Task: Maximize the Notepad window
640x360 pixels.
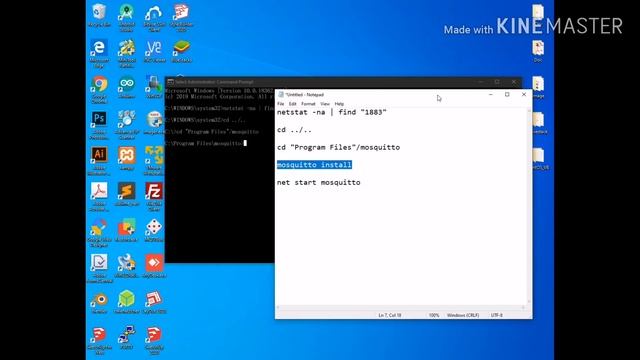Action: tap(507, 94)
